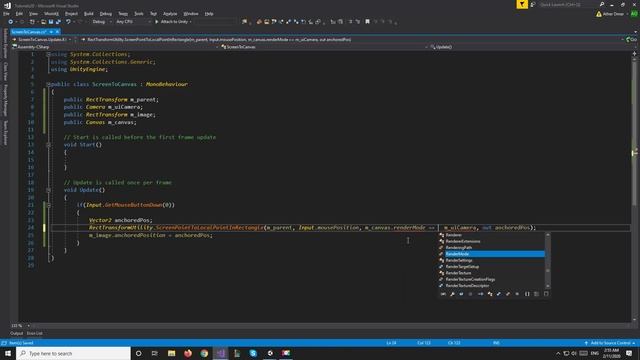Open the Solution Explorer side tab
640x360 pixels.
pyautogui.click(x=5, y=43)
